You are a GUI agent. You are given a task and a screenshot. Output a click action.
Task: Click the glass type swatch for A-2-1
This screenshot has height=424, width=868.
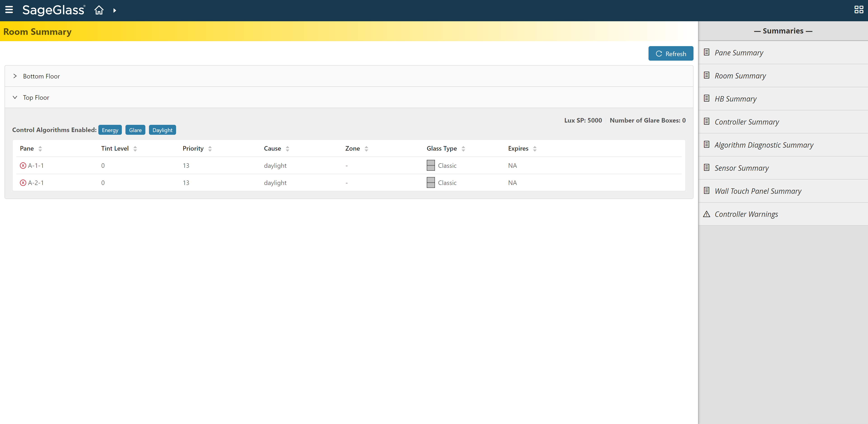431,182
